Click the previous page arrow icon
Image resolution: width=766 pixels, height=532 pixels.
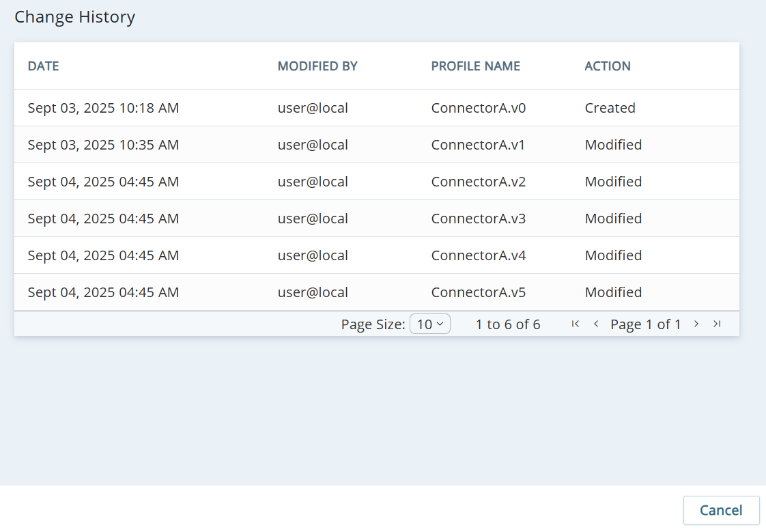[596, 324]
